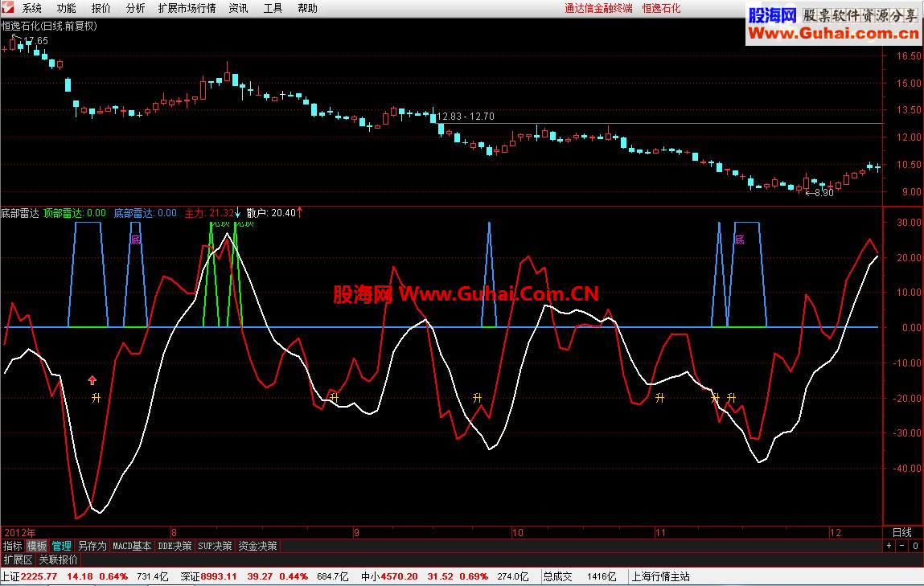Click the white 散户: 20.40 legend
The height and width of the screenshot is (586, 924).
pos(271,213)
